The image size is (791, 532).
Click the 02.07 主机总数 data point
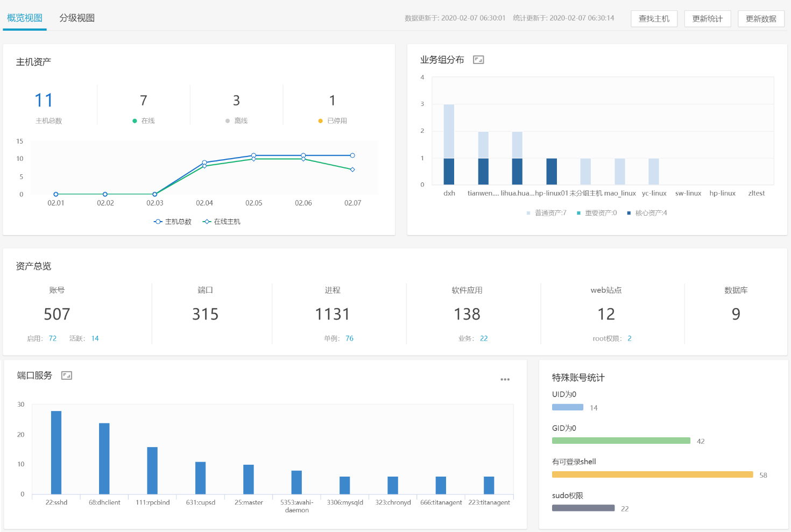pyautogui.click(x=352, y=155)
